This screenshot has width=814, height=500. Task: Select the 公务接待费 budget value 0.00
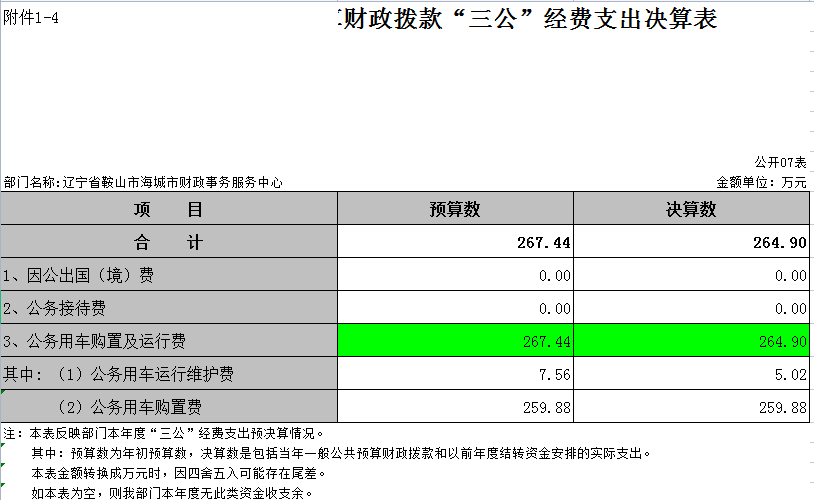455,307
